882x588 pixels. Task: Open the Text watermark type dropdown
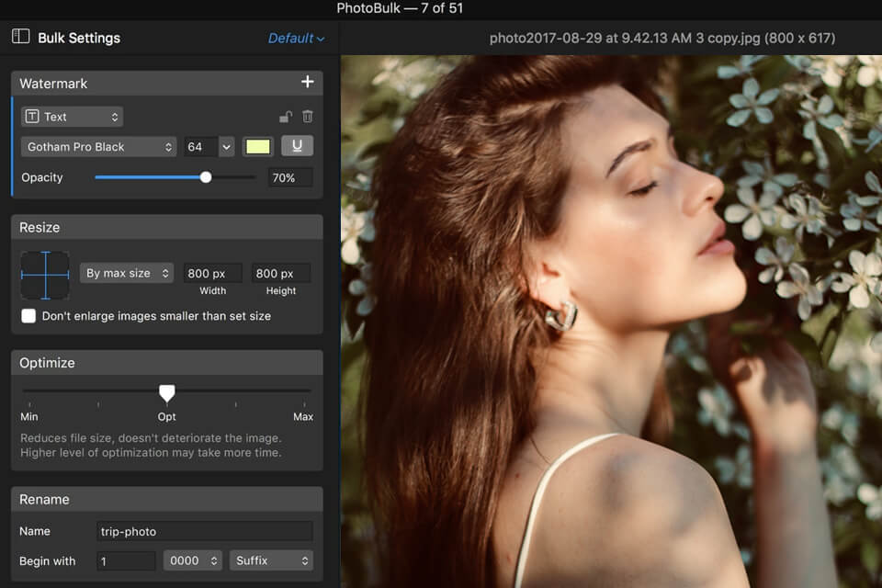point(72,117)
